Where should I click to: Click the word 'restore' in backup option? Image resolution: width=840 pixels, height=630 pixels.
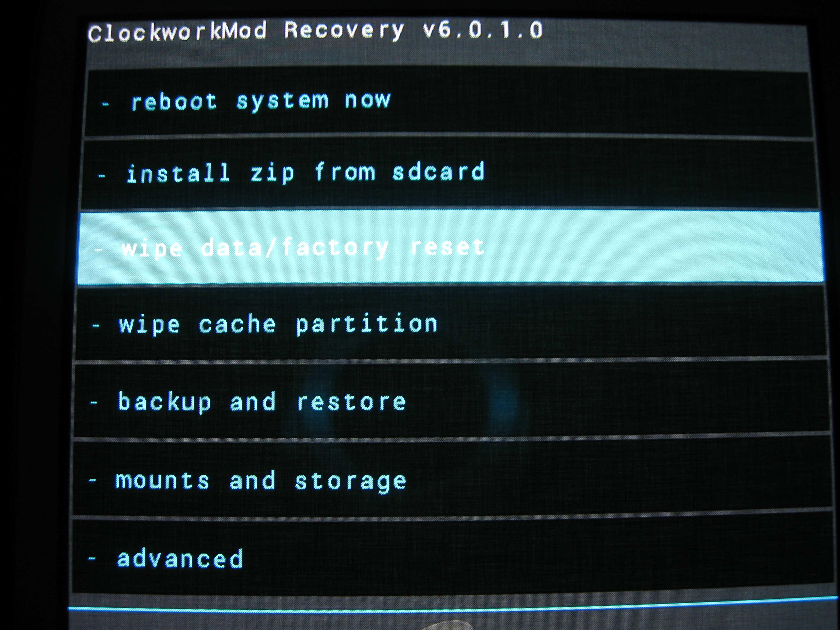tap(351, 402)
